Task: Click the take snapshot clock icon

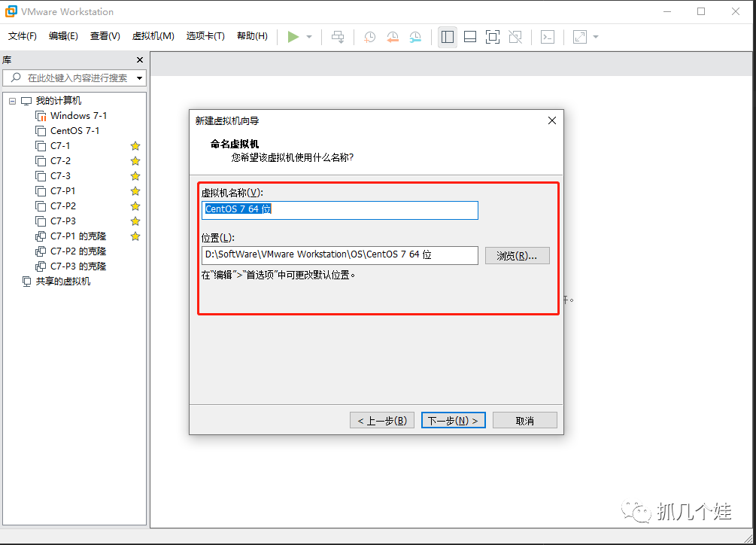Action: click(x=370, y=37)
